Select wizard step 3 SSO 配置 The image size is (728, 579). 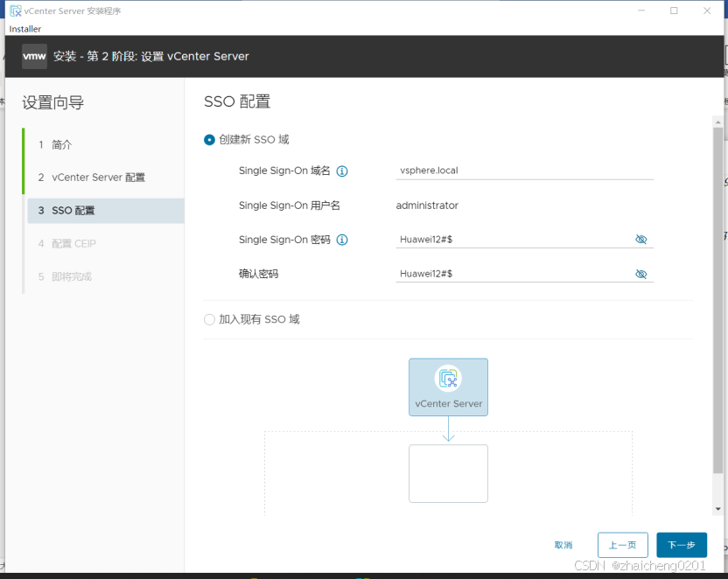point(106,211)
